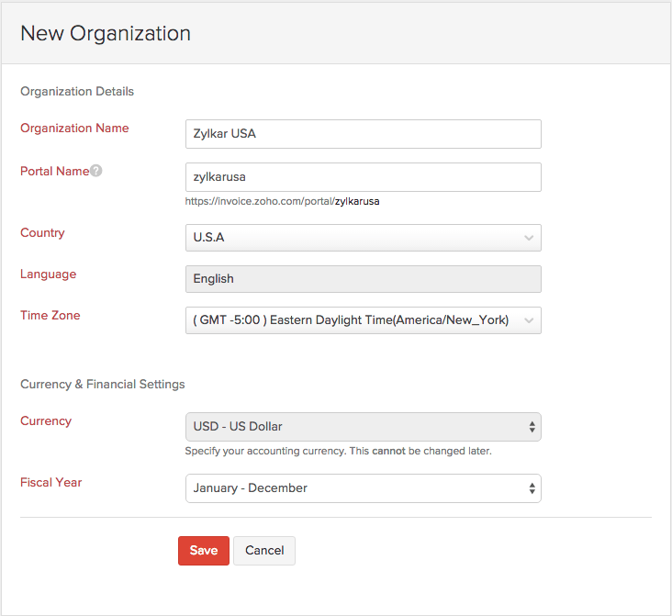Click the Time Zone label
Viewport: 672px width, 616px height.
50,316
